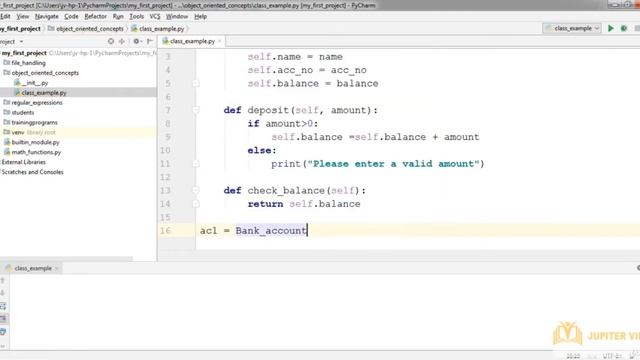Switch to class_example.py editor tab
Image resolution: width=640 pixels, height=360 pixels.
pyautogui.click(x=192, y=41)
